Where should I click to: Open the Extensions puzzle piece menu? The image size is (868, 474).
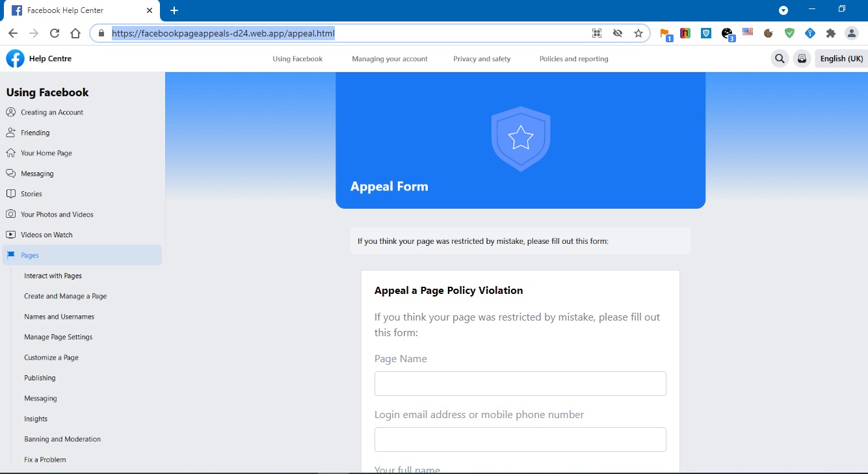831,33
